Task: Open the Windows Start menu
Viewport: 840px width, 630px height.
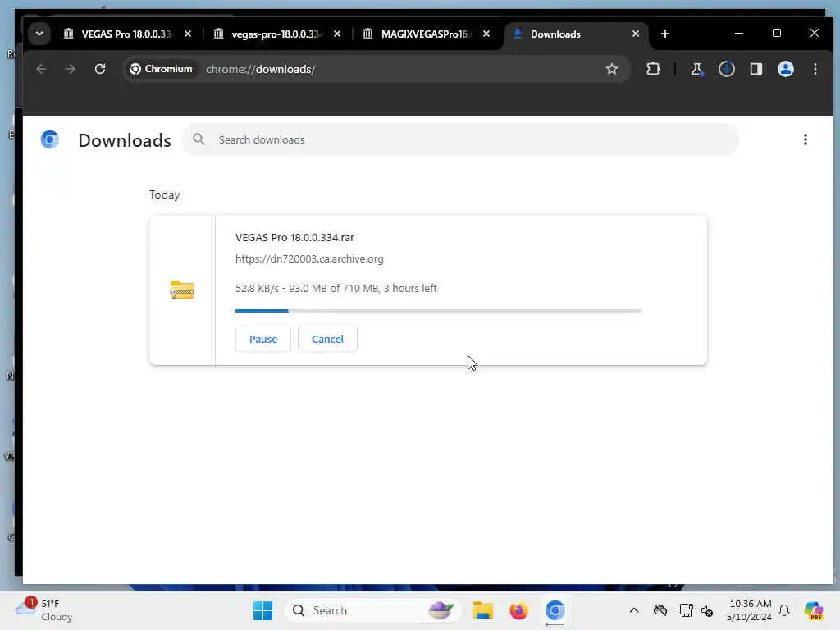Action: coord(262,610)
